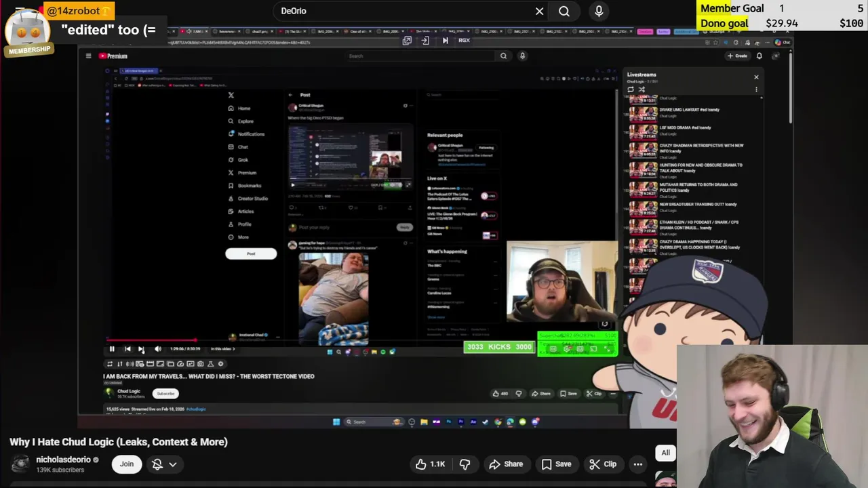The height and width of the screenshot is (488, 868).
Task: Clear the DeOrio search text with X
Action: tap(539, 11)
